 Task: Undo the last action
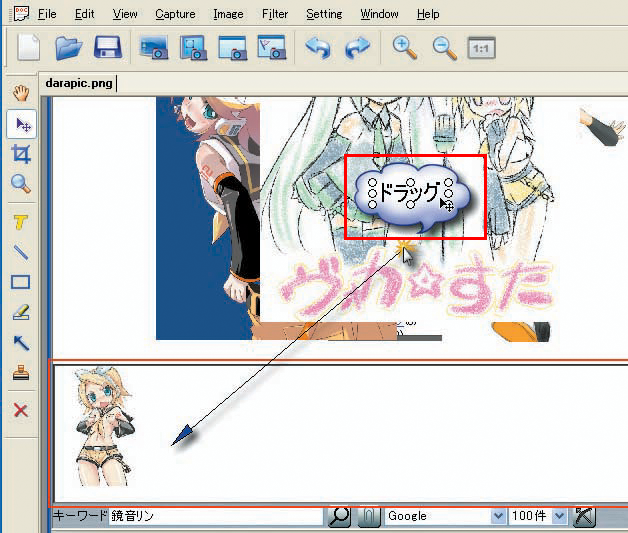318,47
